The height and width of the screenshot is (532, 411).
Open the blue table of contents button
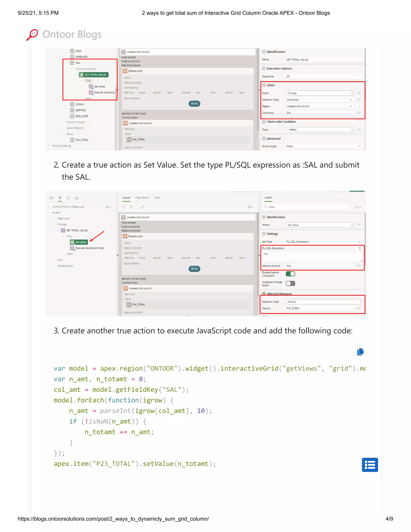[x=370, y=465]
